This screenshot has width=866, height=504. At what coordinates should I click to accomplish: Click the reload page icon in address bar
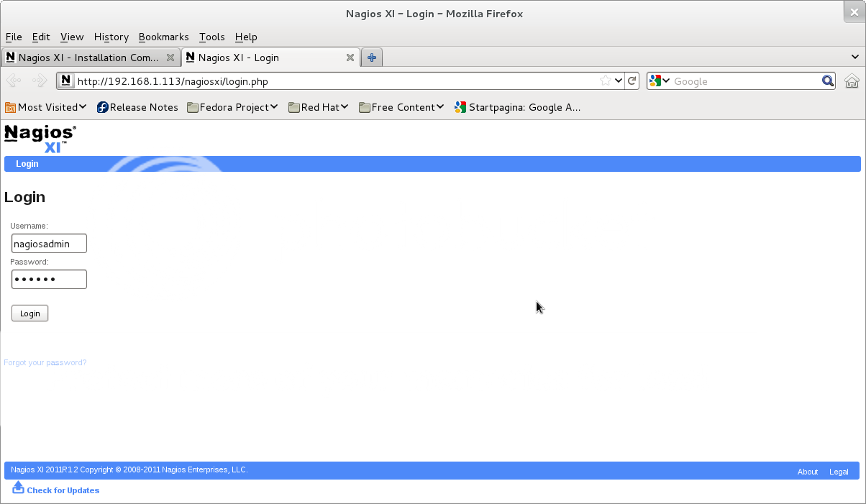coord(632,81)
